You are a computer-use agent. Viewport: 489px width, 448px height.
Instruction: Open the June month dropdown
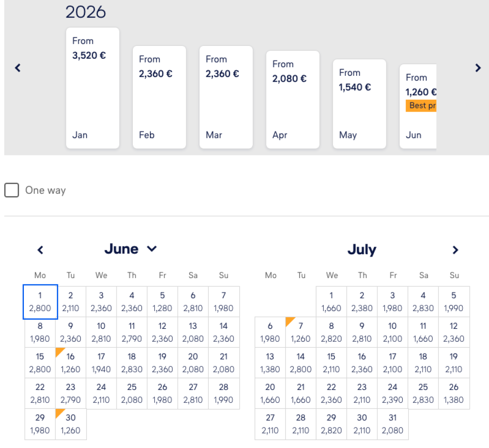pyautogui.click(x=130, y=249)
